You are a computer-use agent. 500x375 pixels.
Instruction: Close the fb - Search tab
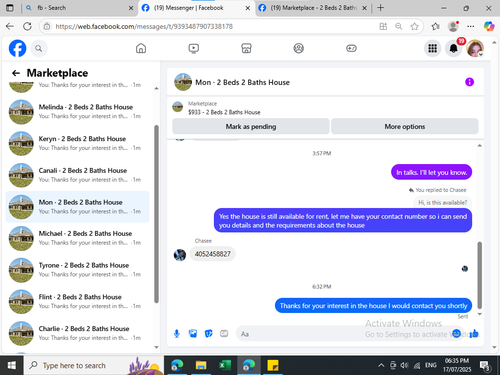click(131, 8)
